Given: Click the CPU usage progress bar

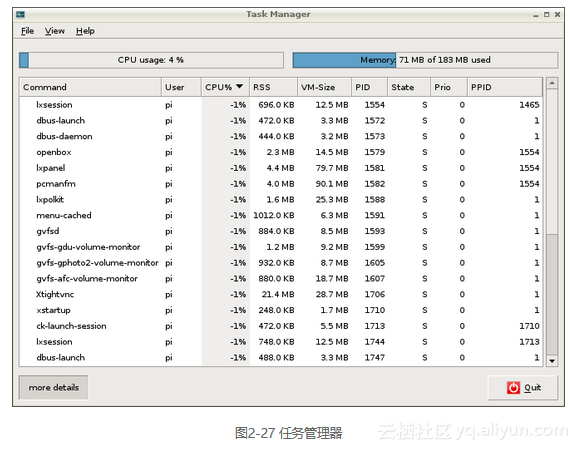Looking at the screenshot, I should click(151, 60).
